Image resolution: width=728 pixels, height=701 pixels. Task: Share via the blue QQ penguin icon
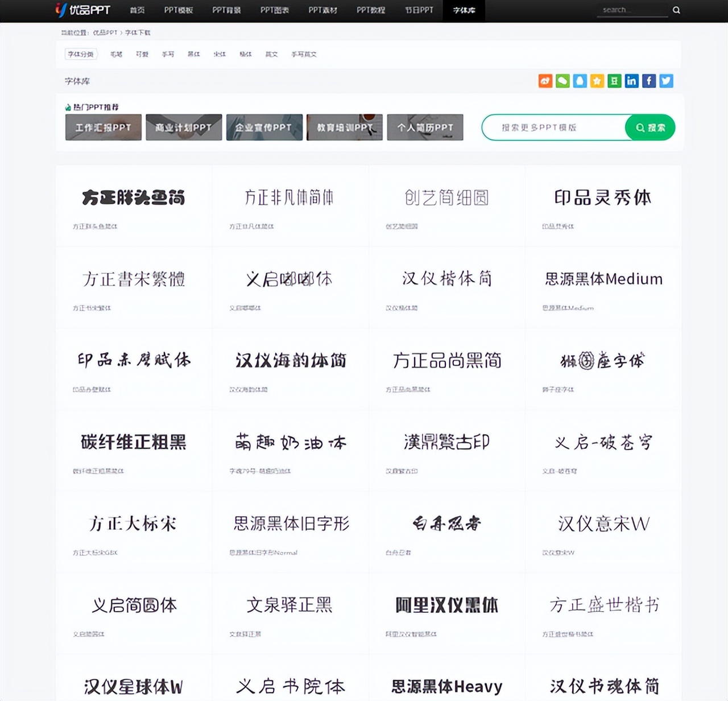coord(580,81)
